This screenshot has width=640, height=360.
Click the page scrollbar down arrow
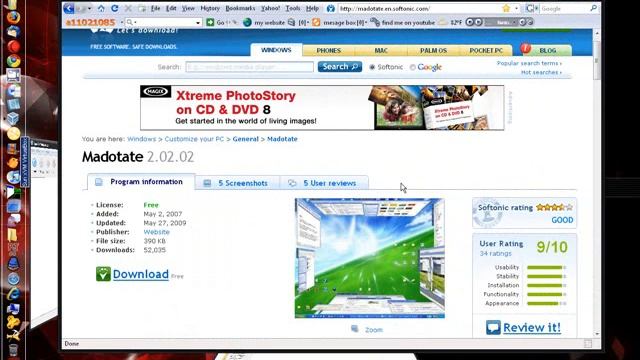tap(597, 334)
